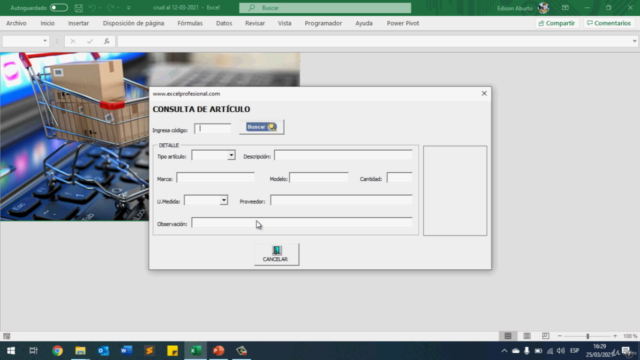Click the undo arrow icon

93,8
